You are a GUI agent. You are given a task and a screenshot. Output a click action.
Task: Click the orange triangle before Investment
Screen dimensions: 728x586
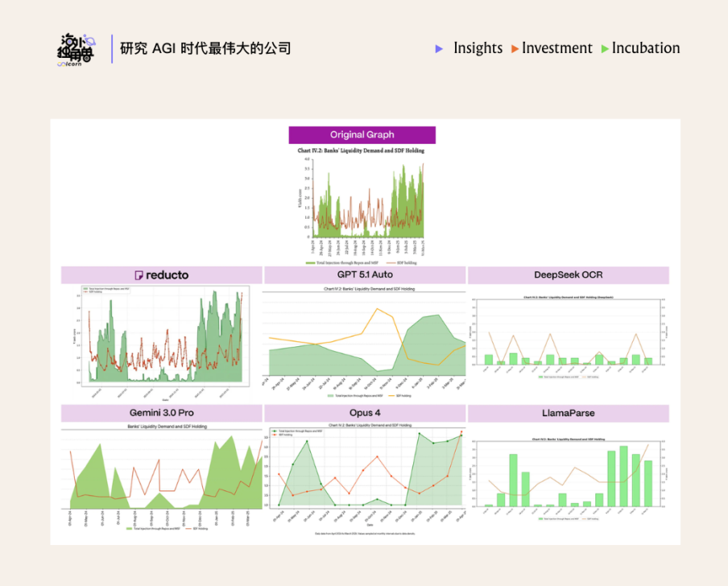[515, 49]
